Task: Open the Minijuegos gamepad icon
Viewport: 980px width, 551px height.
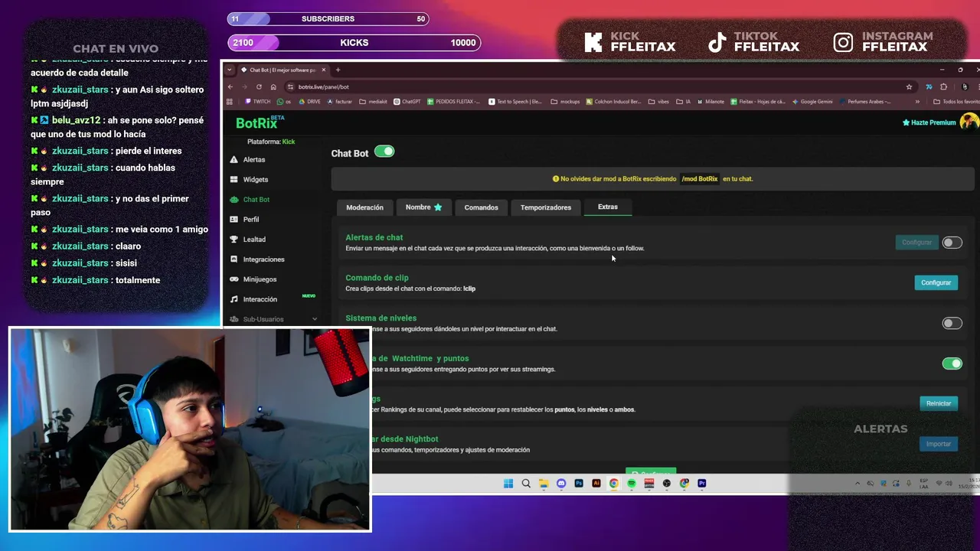Action: [x=234, y=279]
